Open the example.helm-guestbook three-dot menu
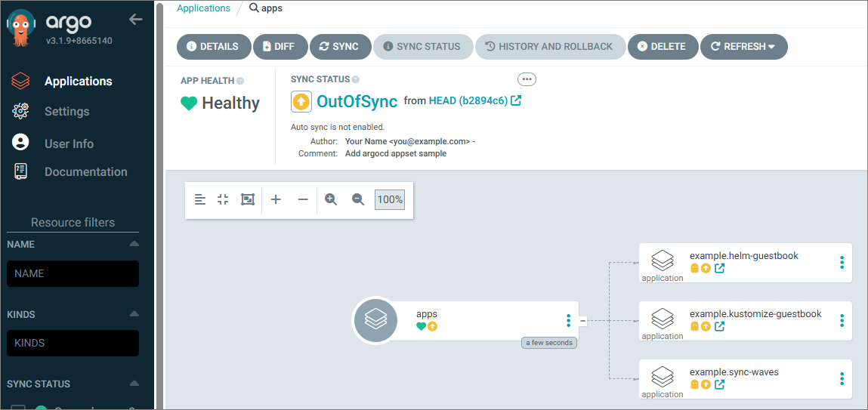Image resolution: width=868 pixels, height=410 pixels. coord(842,263)
